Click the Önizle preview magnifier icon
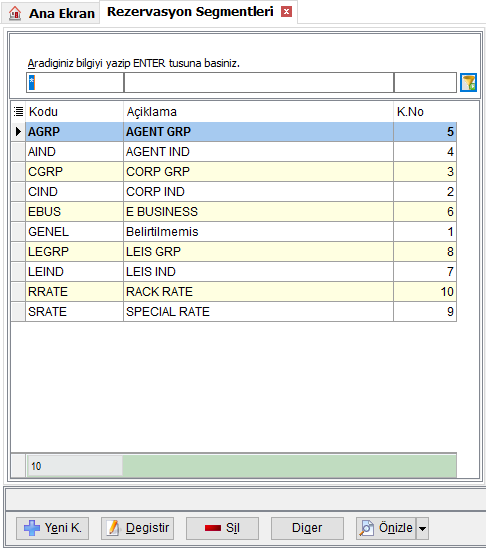The image size is (486, 549). coord(367,528)
